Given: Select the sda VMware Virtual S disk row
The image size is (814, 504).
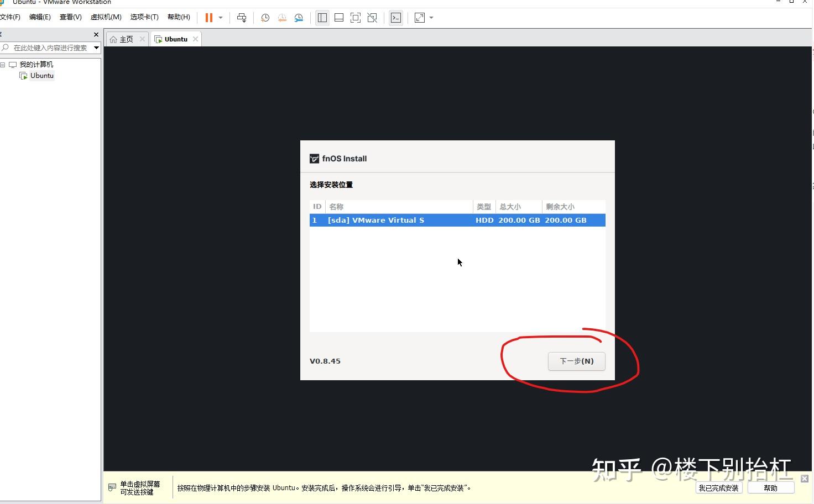Looking at the screenshot, I should click(x=457, y=220).
